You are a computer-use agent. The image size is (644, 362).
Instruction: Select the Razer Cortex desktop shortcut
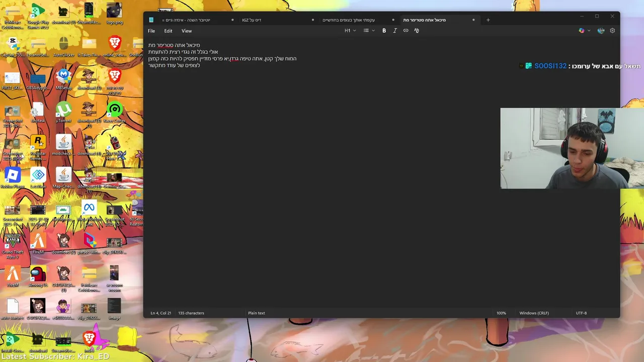(x=115, y=113)
